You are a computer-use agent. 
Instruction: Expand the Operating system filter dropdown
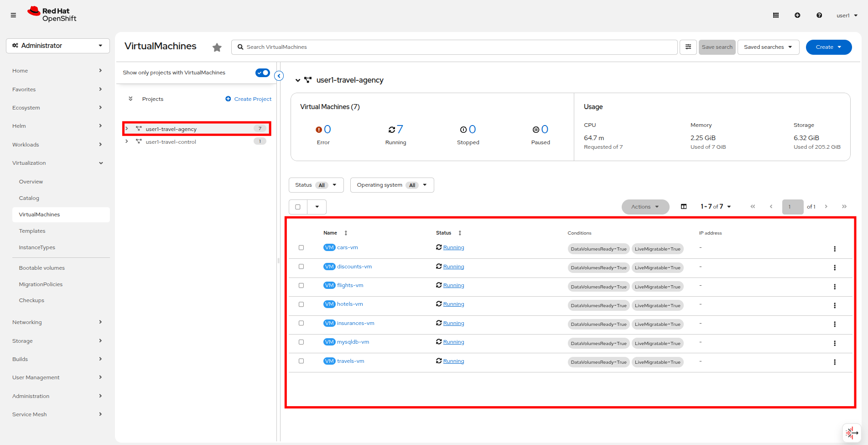pos(391,185)
